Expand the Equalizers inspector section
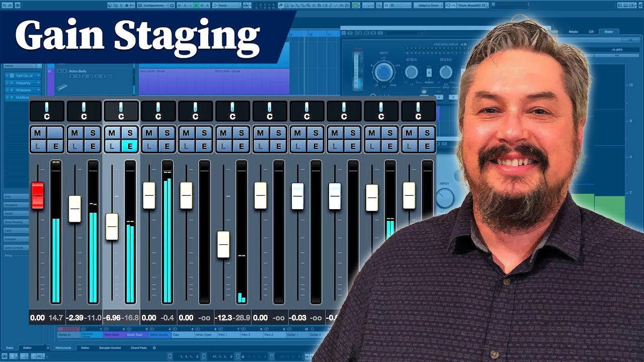The image size is (644, 362). (16, 205)
